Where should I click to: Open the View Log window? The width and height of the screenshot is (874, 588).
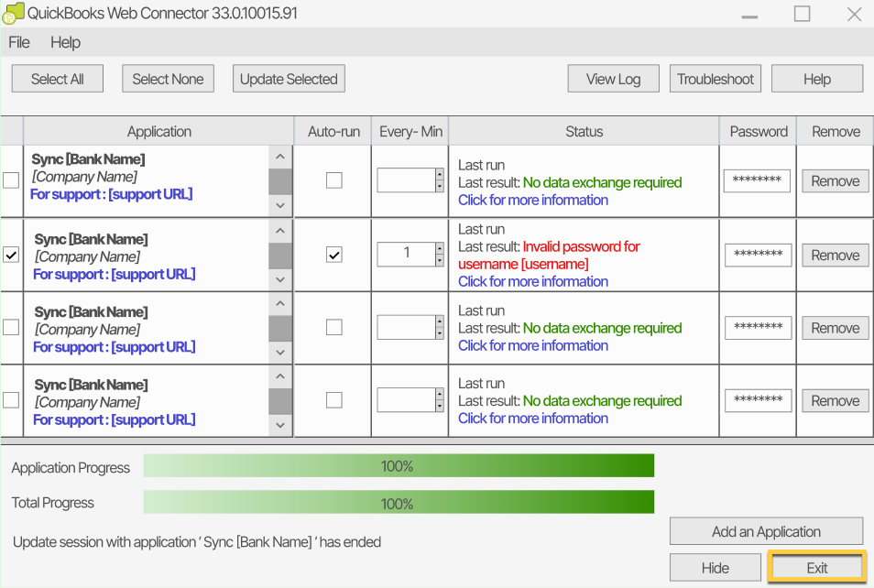pos(613,79)
